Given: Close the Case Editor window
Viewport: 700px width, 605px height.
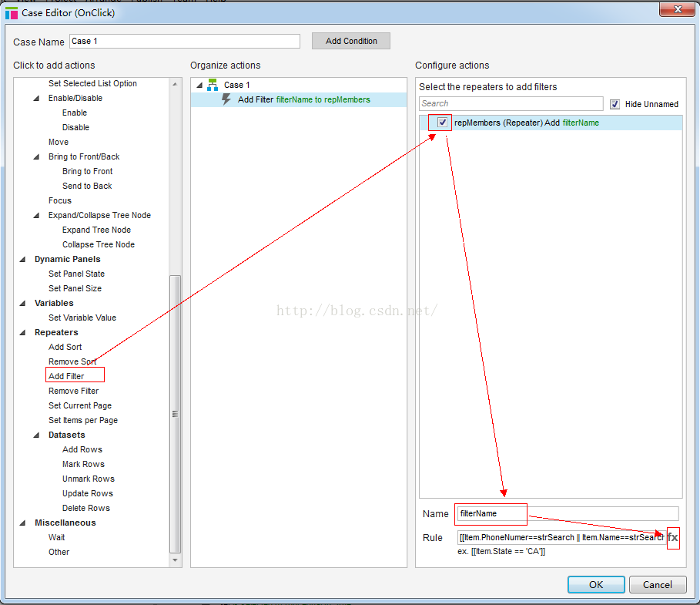Looking at the screenshot, I should (677, 9).
